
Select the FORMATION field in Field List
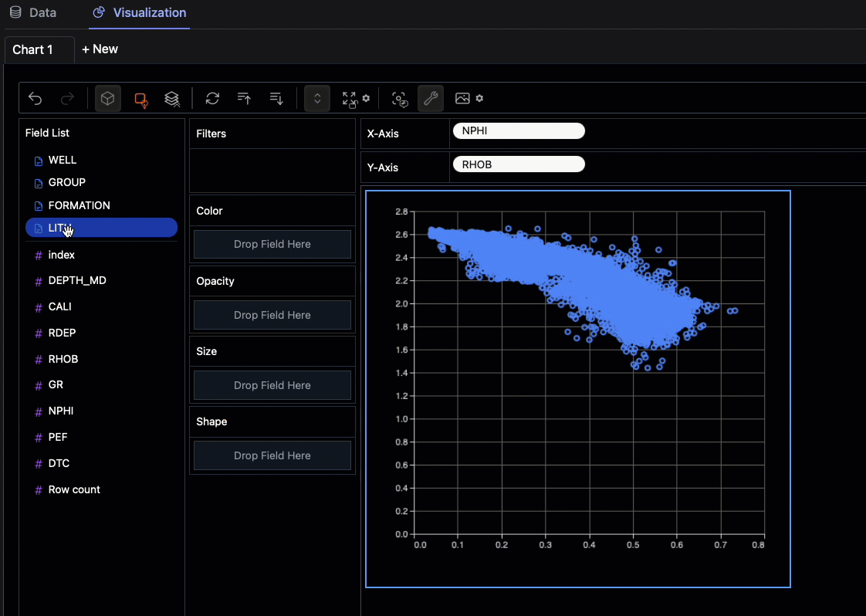[x=79, y=205]
